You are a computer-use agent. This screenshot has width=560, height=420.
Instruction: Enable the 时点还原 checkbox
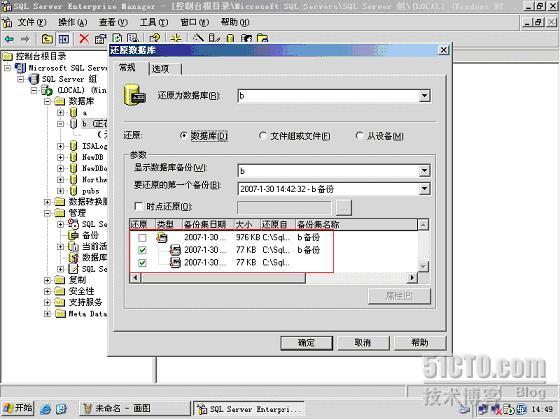(x=139, y=206)
